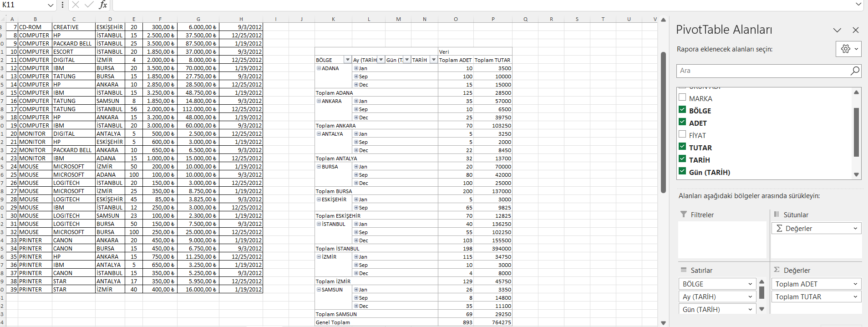This screenshot has height=327, width=868.
Task: Open the PivotTable pane options chevron
Action: tap(837, 30)
